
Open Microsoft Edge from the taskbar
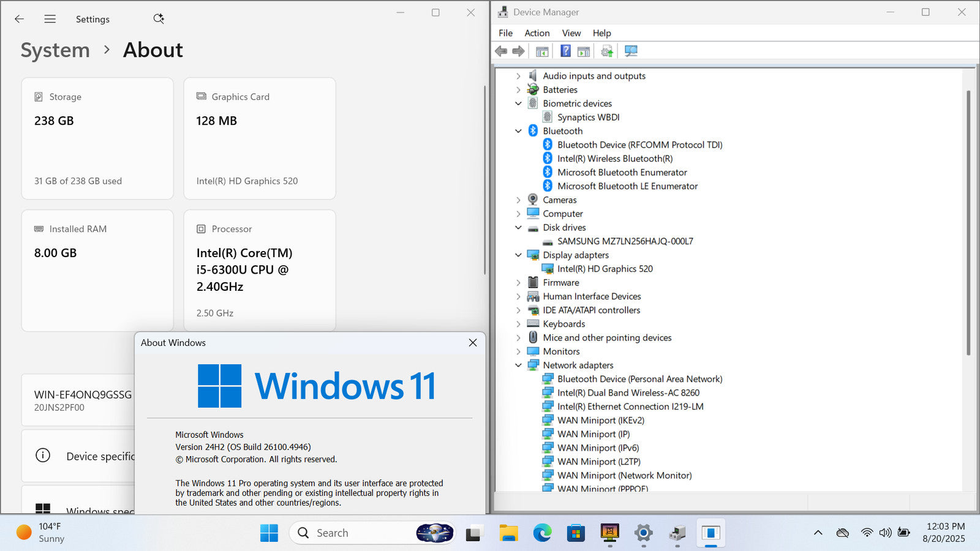(x=542, y=533)
